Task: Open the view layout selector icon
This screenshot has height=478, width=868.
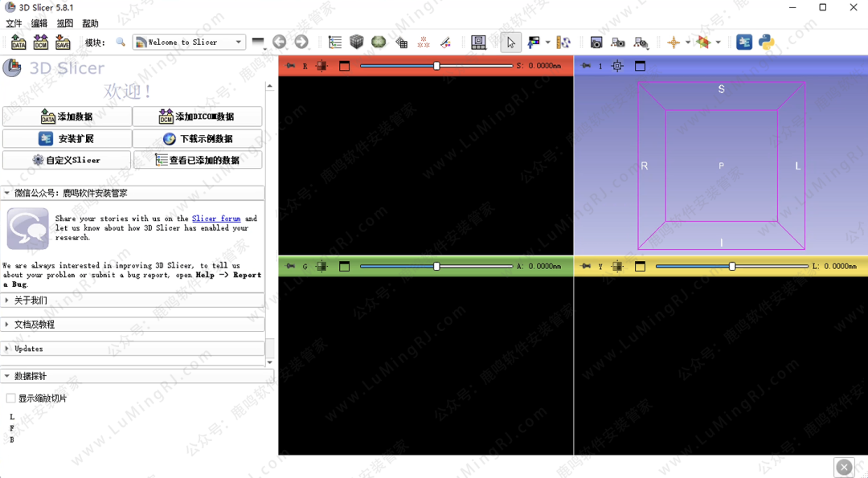Action: 478,42
